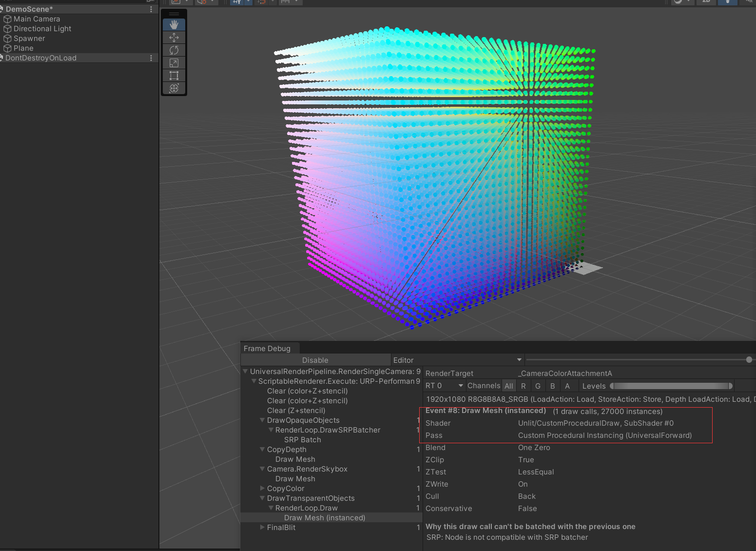
Task: Enable the R channel in Frame Debug
Action: tap(523, 385)
